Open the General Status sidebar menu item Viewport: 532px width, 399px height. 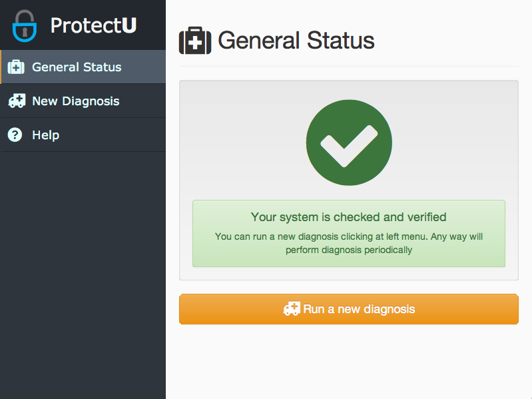click(77, 67)
